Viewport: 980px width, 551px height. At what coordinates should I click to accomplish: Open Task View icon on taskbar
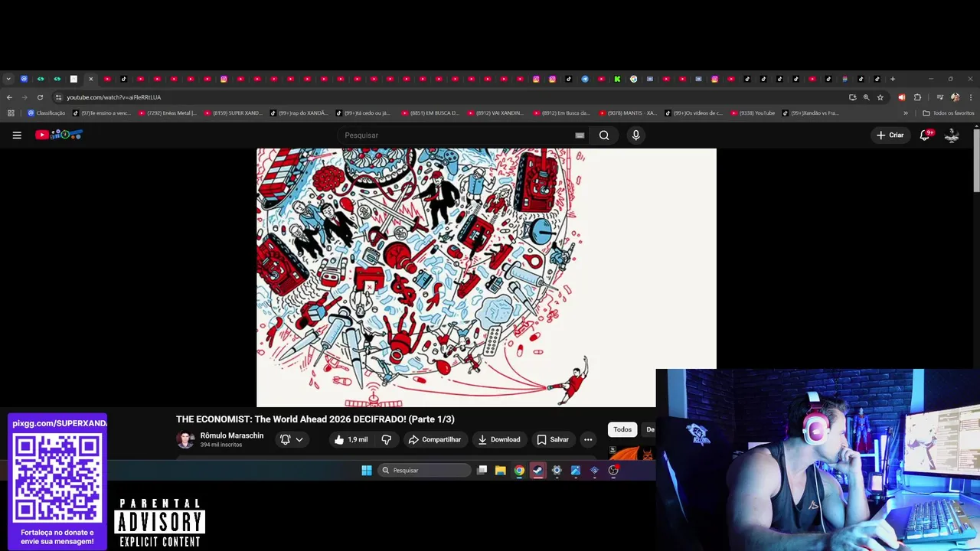click(482, 470)
